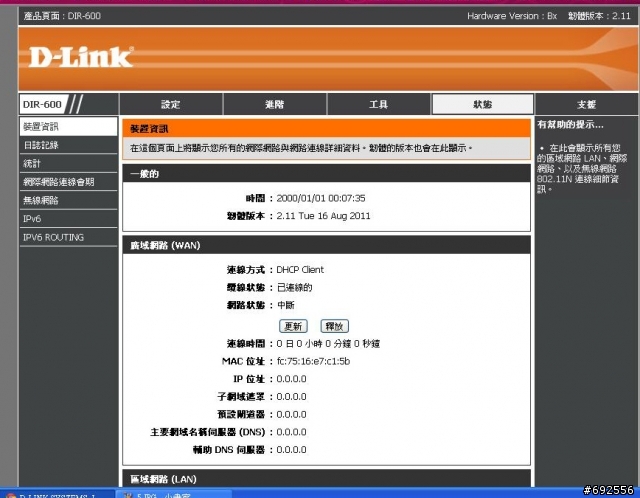Click the 有幫助的提示 heading

pyautogui.click(x=570, y=124)
